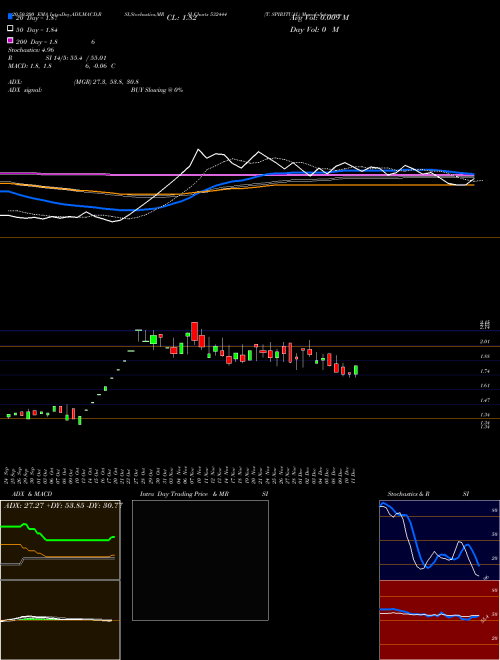Click the blue 20 Day legend swatch
This screenshot has width=500, height=660.
click(10, 17)
